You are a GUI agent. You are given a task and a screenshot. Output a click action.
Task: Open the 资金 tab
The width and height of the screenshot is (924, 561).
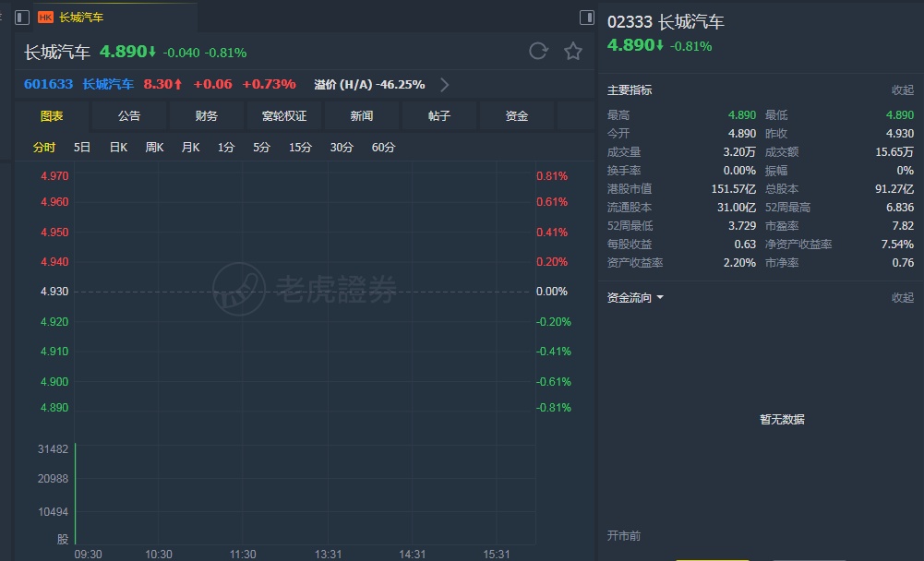click(516, 116)
